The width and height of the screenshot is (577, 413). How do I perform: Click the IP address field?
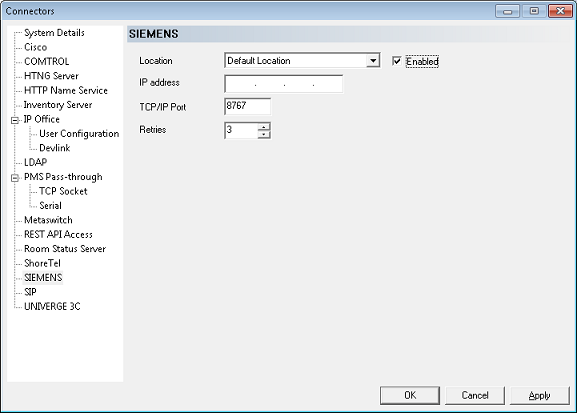pos(283,84)
